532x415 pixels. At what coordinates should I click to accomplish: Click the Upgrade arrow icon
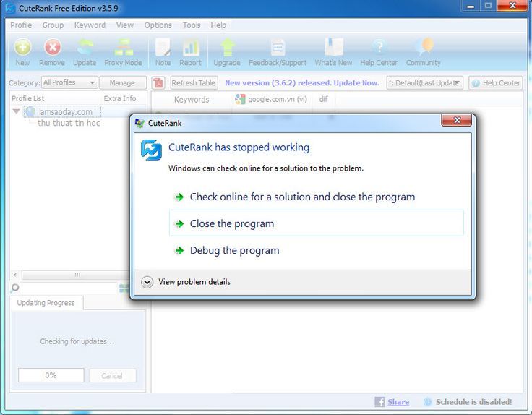click(227, 47)
